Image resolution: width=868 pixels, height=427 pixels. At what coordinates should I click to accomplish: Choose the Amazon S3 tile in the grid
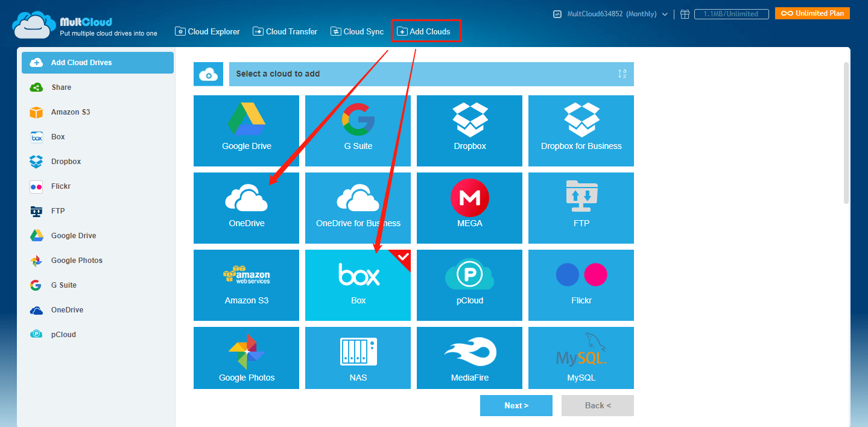point(246,285)
